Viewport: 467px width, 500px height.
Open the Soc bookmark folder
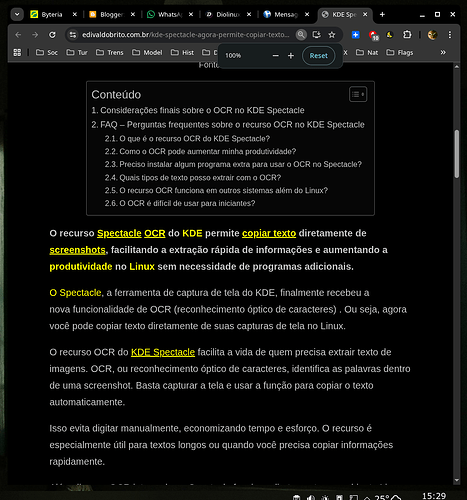pyautogui.click(x=47, y=52)
